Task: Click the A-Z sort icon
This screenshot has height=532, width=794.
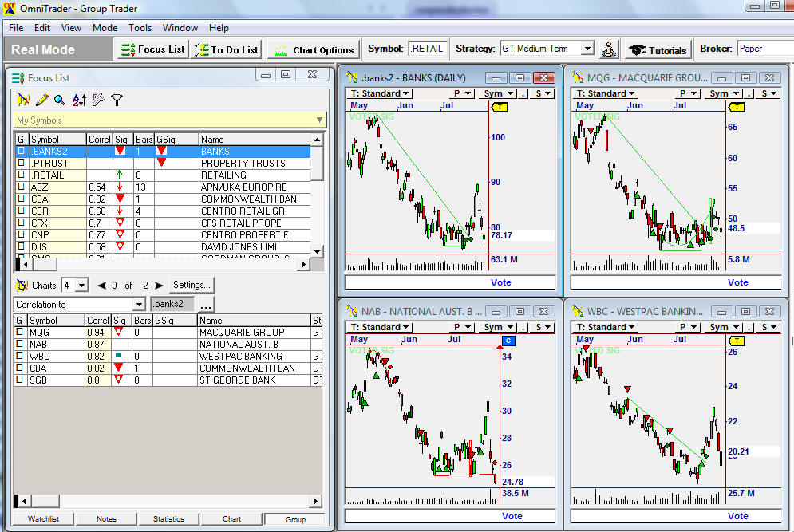Action: click(x=79, y=100)
